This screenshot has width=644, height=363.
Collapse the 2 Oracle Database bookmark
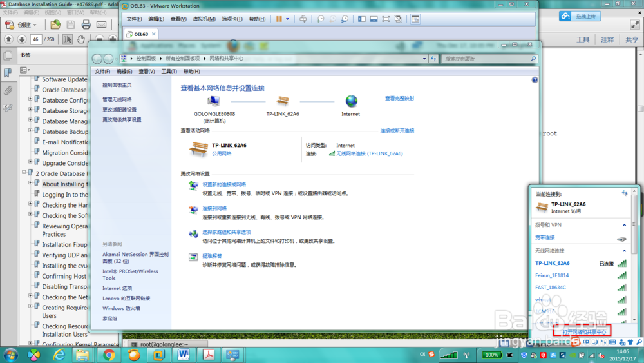(24, 172)
